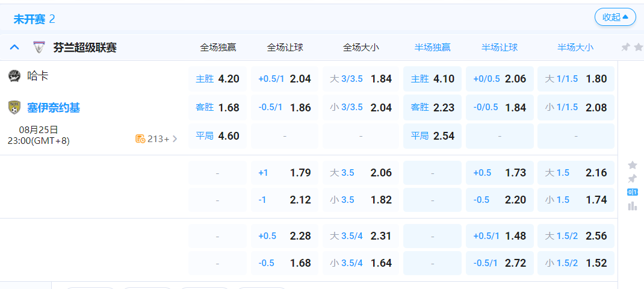644x289 pixels.
Task: Click the 哈卡 team logo
Action: tap(14, 76)
